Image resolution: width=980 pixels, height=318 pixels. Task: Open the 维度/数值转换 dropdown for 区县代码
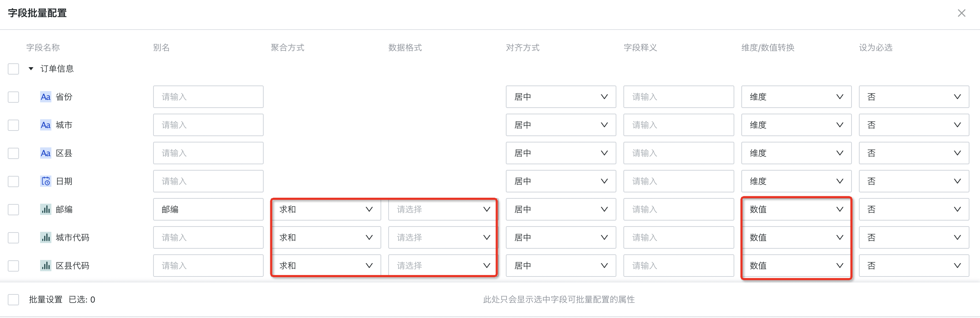[x=796, y=266]
